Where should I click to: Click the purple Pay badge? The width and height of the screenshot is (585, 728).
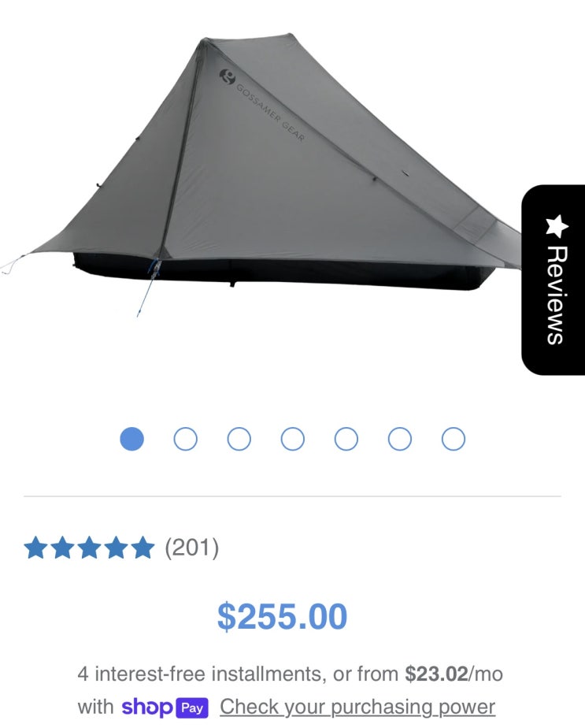point(192,708)
